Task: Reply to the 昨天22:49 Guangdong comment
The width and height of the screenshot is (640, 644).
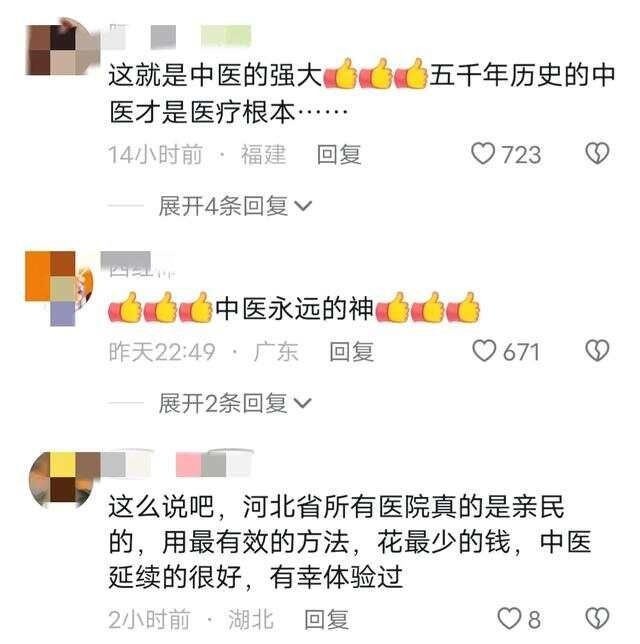Action: click(x=352, y=352)
